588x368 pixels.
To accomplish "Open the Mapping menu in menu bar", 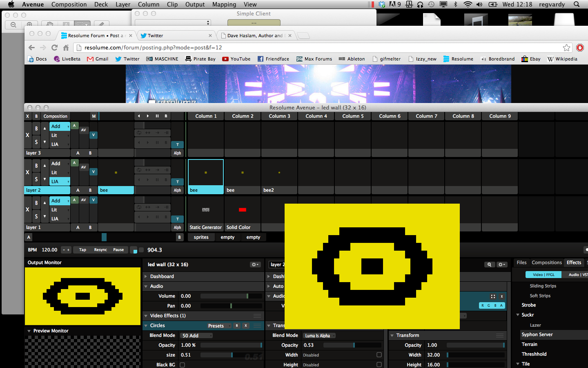I will click(x=224, y=4).
